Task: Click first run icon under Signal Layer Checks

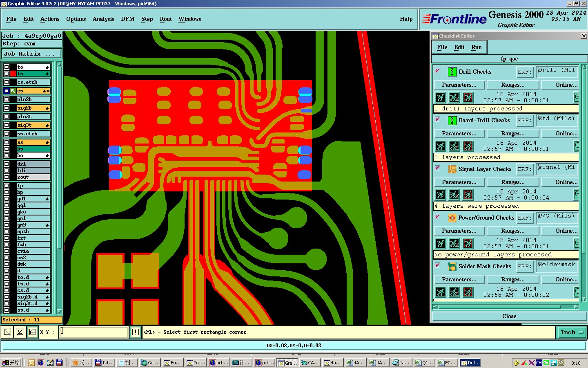Action: [x=440, y=195]
